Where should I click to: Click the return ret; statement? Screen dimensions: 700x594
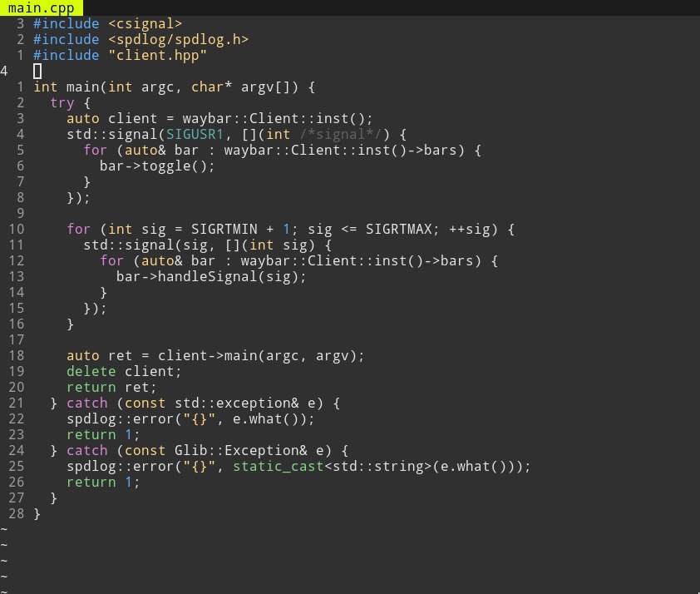(111, 387)
